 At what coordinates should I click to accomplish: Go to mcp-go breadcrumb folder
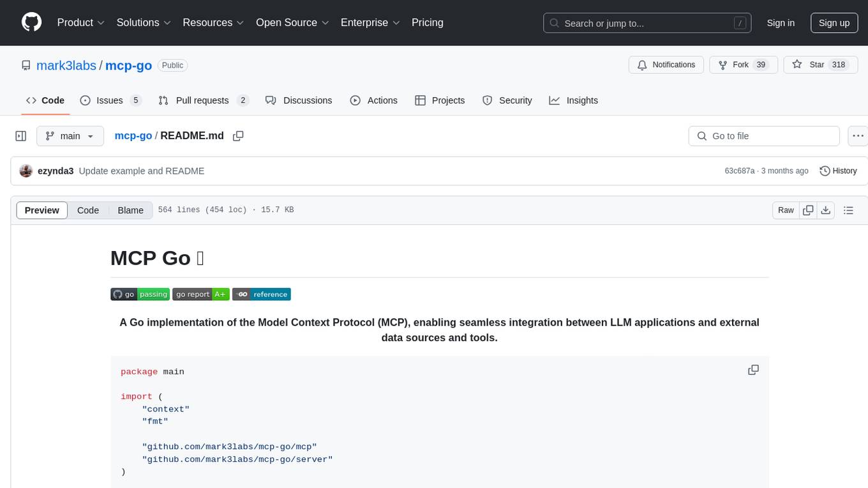(133, 136)
